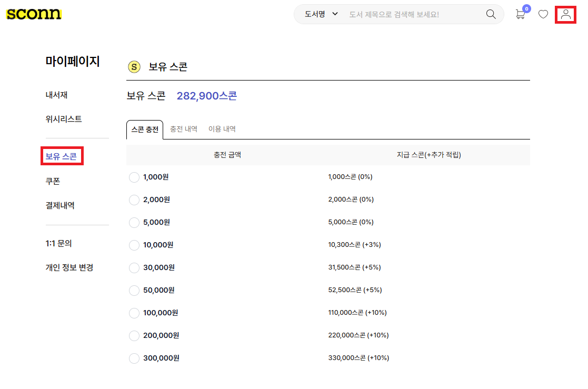The image size is (588, 389).
Task: Open the wishlist heart icon
Action: tap(543, 14)
